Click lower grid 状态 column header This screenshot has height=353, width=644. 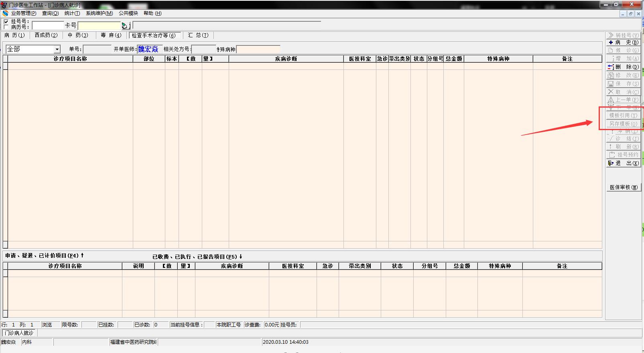click(x=397, y=266)
